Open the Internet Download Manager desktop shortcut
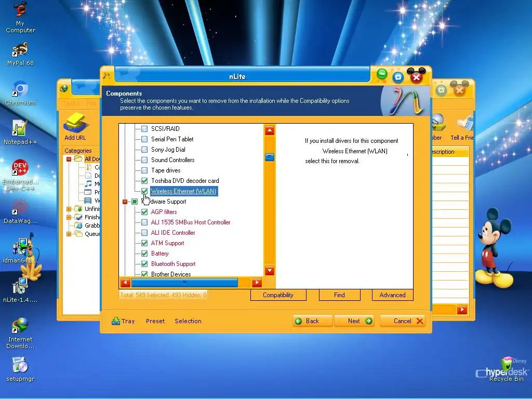532x399 pixels. (x=20, y=333)
